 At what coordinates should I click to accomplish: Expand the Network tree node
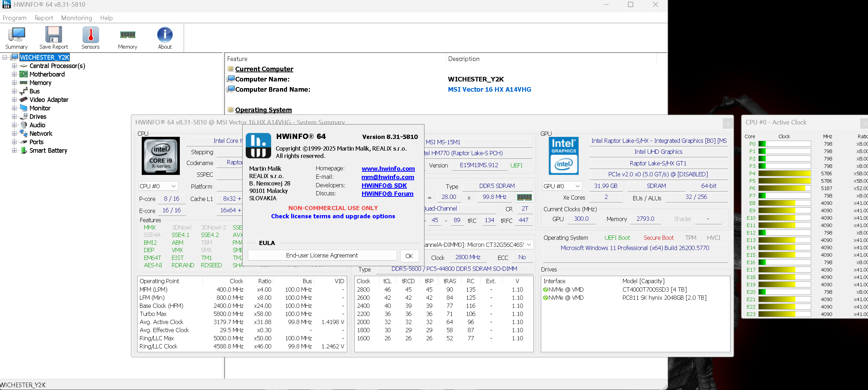click(x=14, y=134)
